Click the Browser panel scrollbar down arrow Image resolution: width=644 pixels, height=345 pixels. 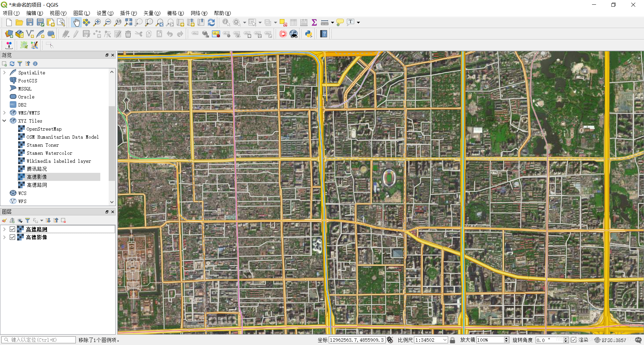[112, 202]
